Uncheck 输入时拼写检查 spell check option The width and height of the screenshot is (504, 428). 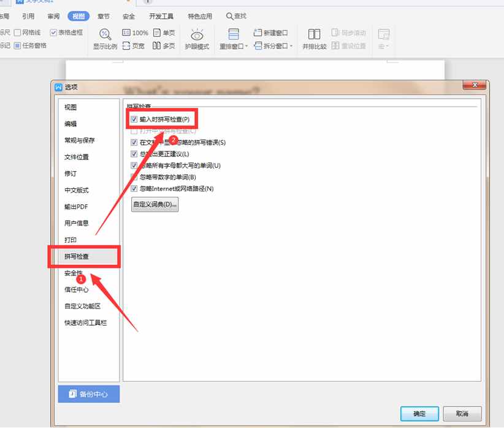tap(134, 119)
